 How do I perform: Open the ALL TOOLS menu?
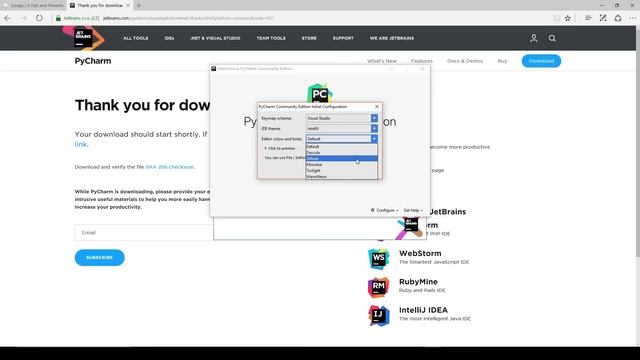[136, 38]
